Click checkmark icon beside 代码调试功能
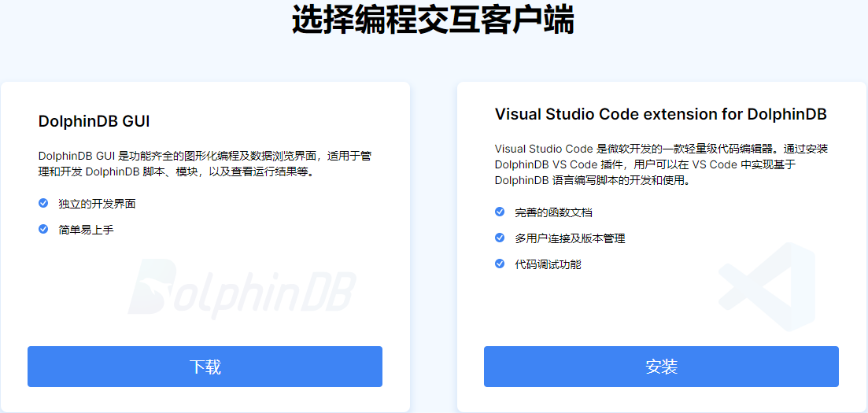868x413 pixels. coord(500,264)
